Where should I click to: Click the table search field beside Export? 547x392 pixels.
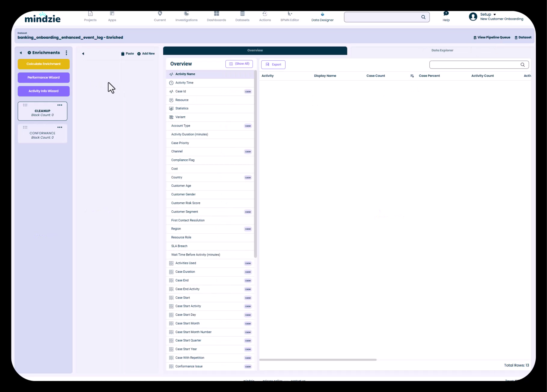[x=475, y=65]
